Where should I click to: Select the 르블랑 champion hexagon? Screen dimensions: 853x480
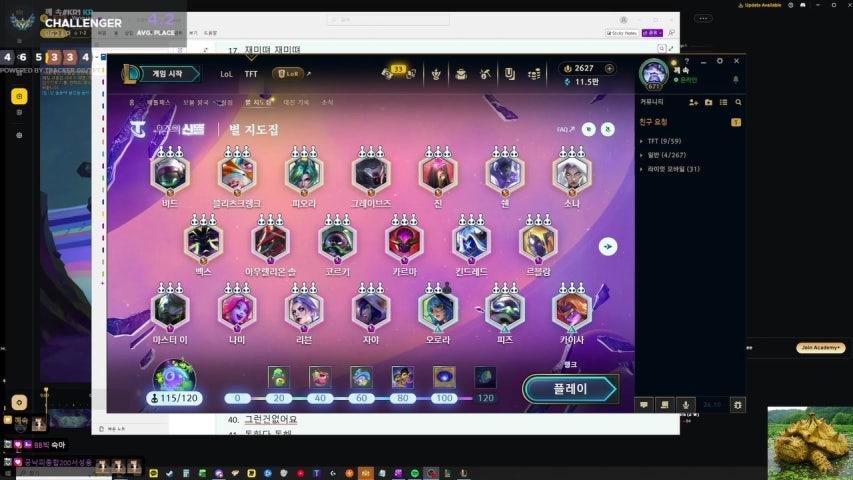pyautogui.click(x=538, y=241)
